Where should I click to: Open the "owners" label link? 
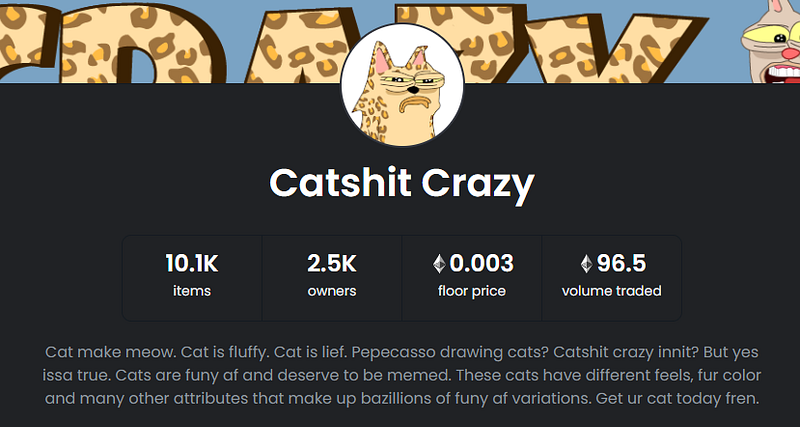click(x=332, y=292)
